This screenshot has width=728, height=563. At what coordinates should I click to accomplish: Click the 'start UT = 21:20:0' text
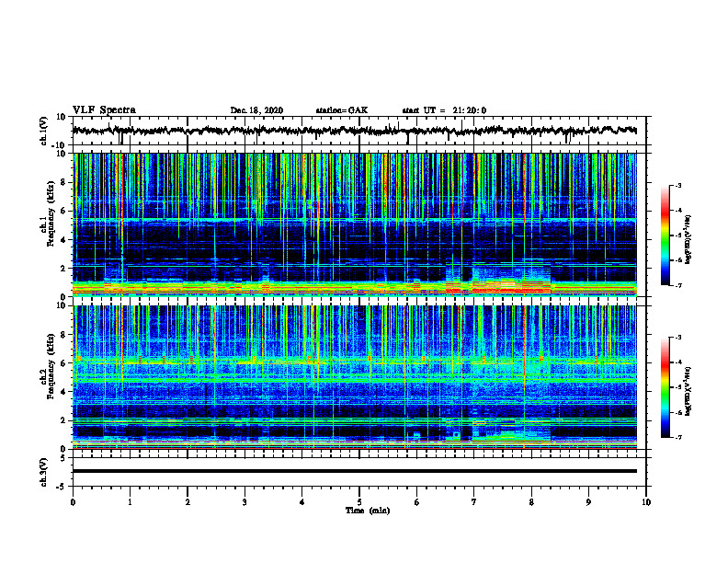[444, 110]
